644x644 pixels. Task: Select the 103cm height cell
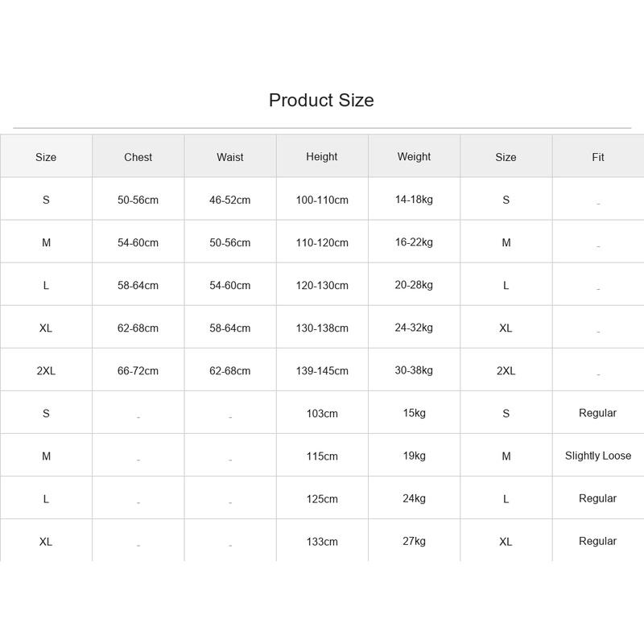(x=322, y=414)
